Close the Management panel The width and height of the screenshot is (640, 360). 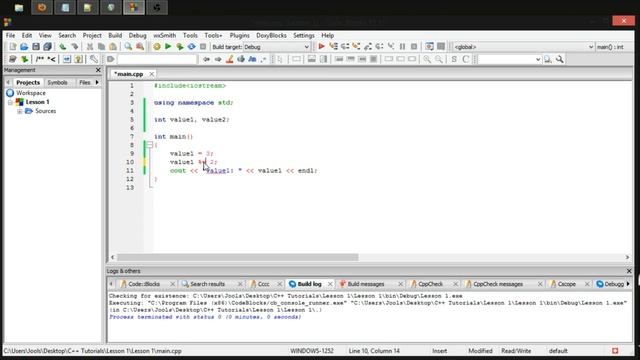pyautogui.click(x=98, y=70)
